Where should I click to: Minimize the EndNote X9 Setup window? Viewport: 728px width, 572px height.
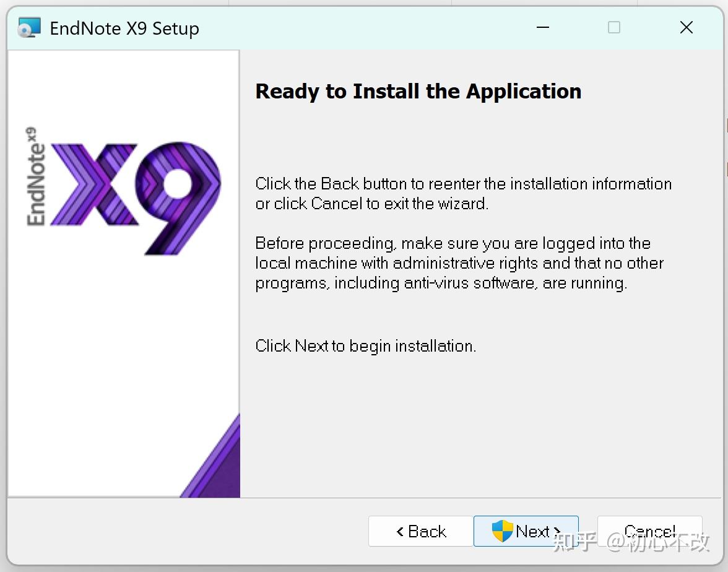coord(543,27)
